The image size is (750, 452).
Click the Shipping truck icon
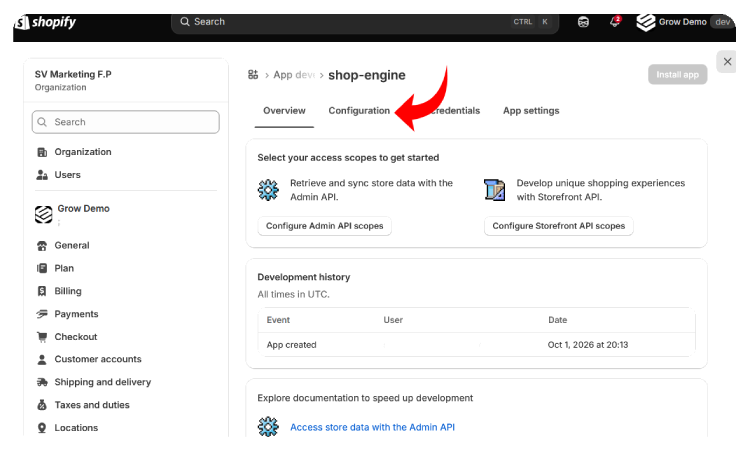coord(42,382)
